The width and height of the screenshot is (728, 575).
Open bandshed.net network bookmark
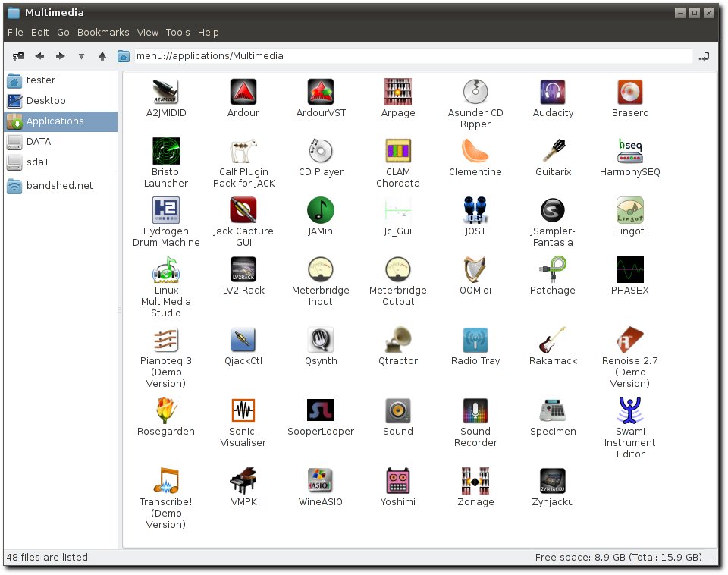coord(61,186)
